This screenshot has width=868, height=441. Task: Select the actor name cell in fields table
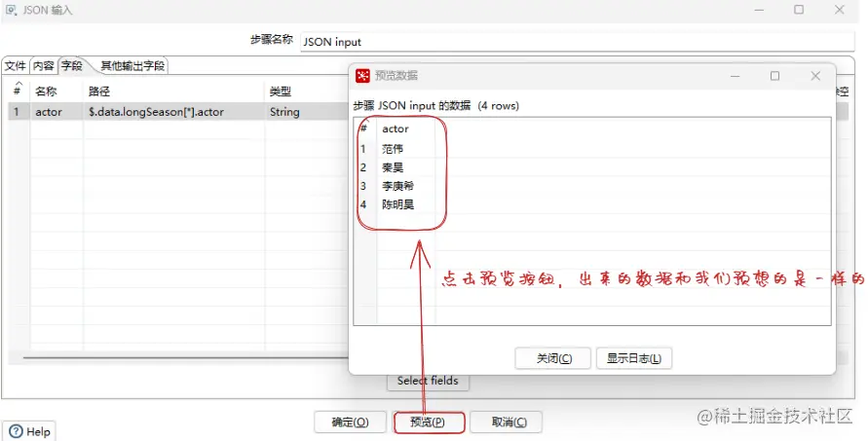point(57,112)
